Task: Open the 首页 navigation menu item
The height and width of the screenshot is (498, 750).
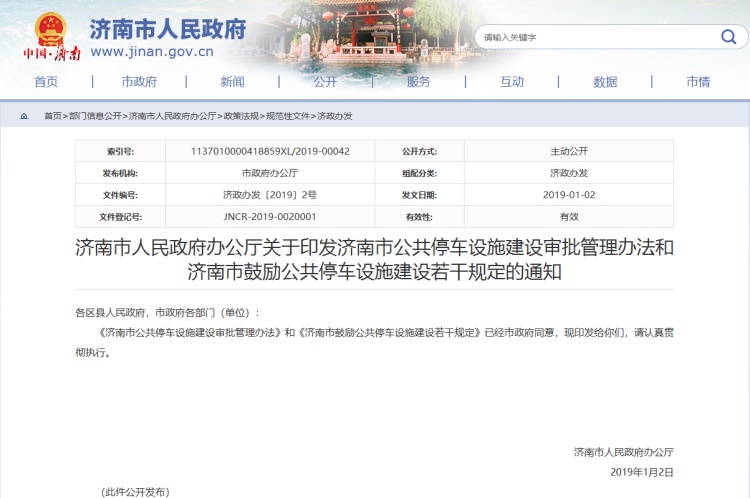Action: click(46, 82)
